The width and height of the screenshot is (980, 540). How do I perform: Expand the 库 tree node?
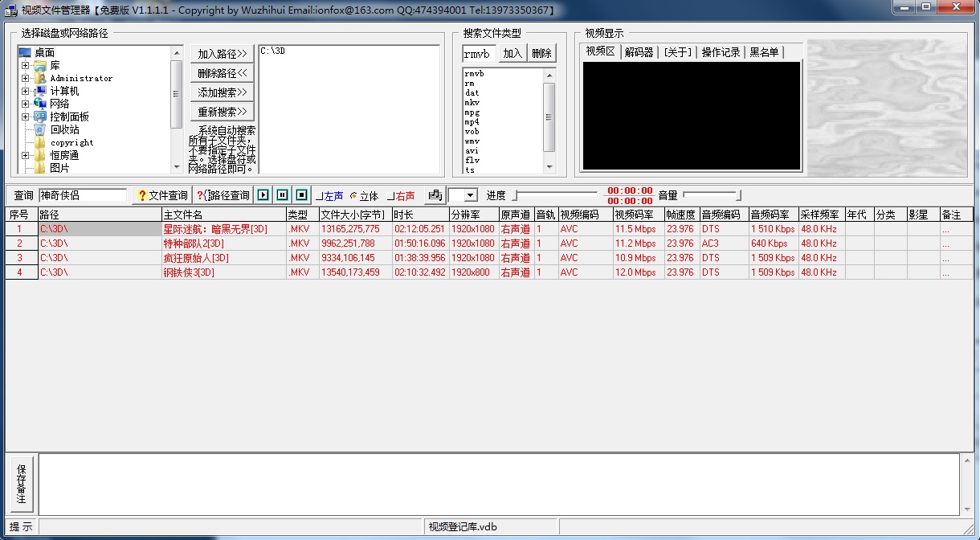pyautogui.click(x=25, y=66)
